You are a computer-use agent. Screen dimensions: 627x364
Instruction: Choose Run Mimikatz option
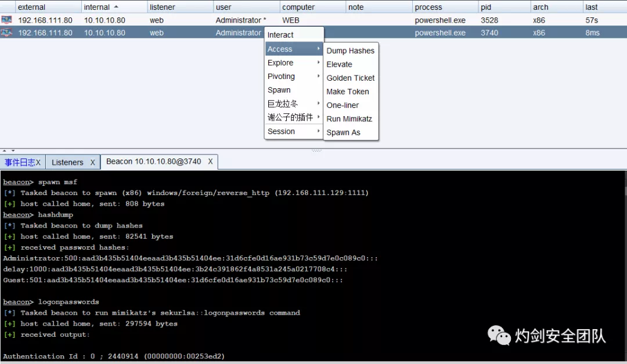tap(350, 119)
